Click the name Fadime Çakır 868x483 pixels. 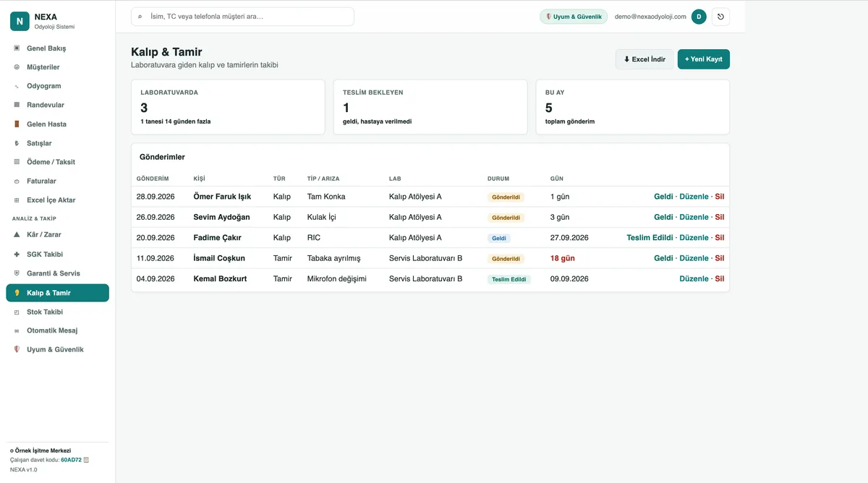coord(218,237)
